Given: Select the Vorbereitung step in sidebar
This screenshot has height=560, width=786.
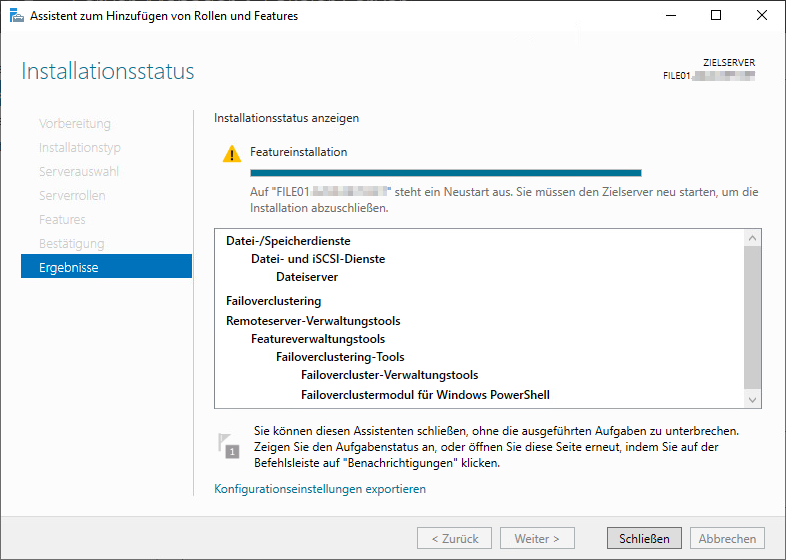Looking at the screenshot, I should (x=75, y=124).
